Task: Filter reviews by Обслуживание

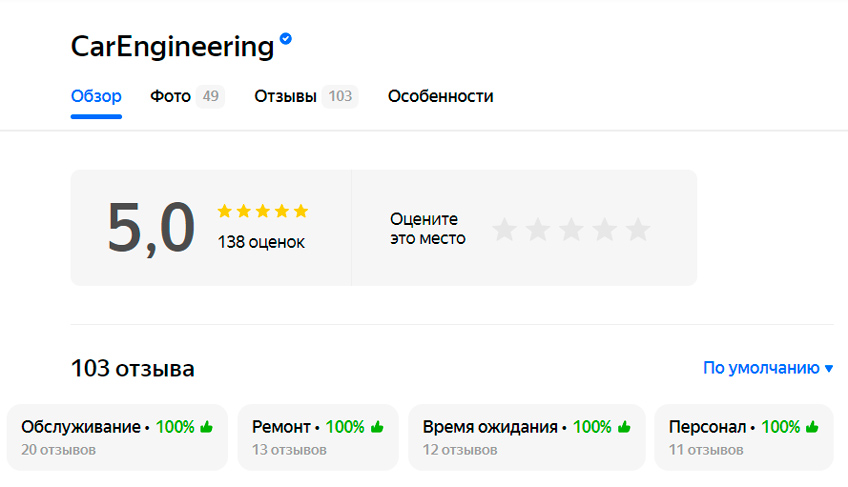Action: pos(117,437)
